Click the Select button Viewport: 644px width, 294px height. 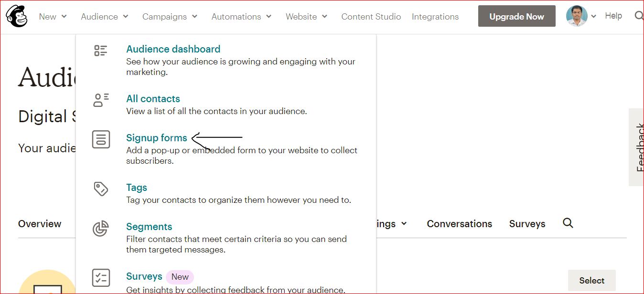[x=592, y=281]
